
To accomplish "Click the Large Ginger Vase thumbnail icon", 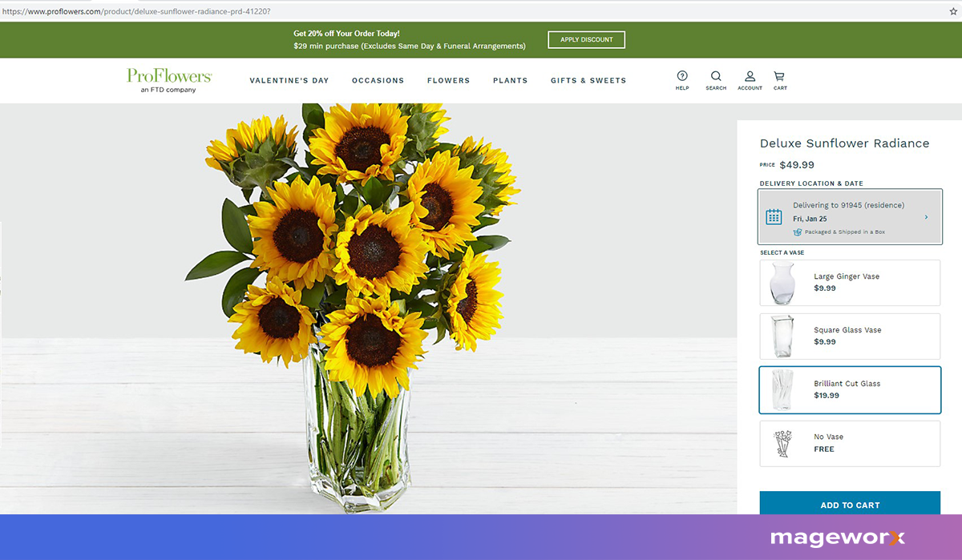I will coord(781,282).
